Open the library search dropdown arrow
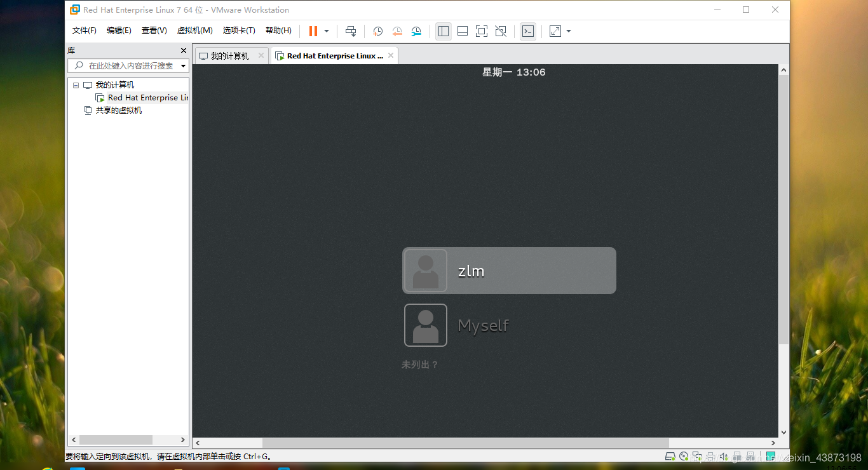This screenshot has width=868, height=470. 184,66
